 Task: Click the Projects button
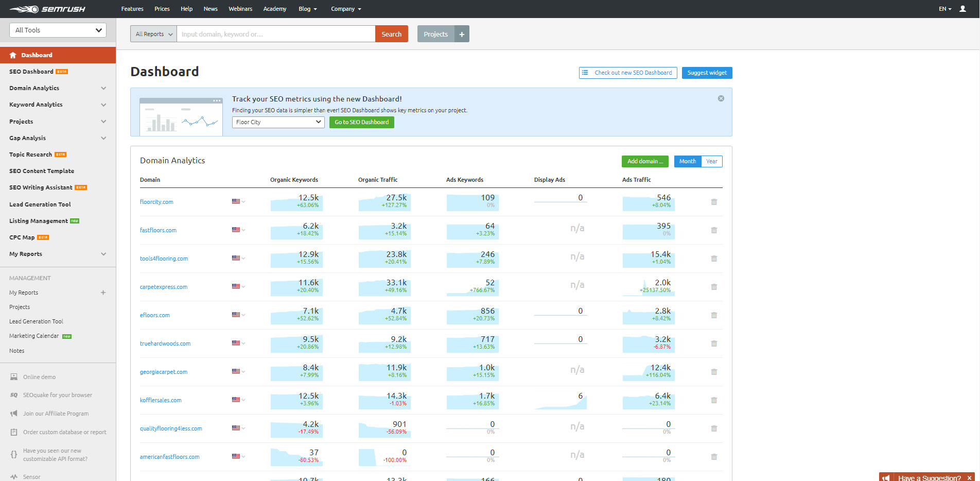point(436,34)
